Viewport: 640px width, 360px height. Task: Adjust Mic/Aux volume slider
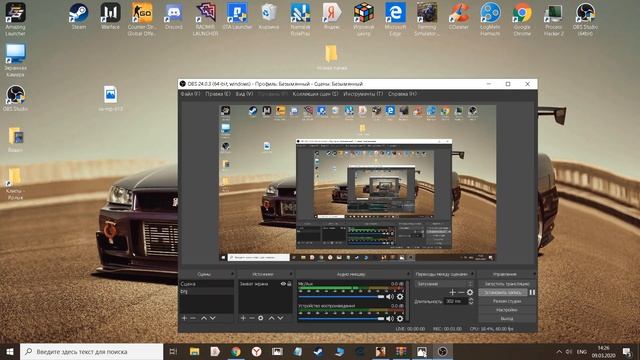click(341, 297)
